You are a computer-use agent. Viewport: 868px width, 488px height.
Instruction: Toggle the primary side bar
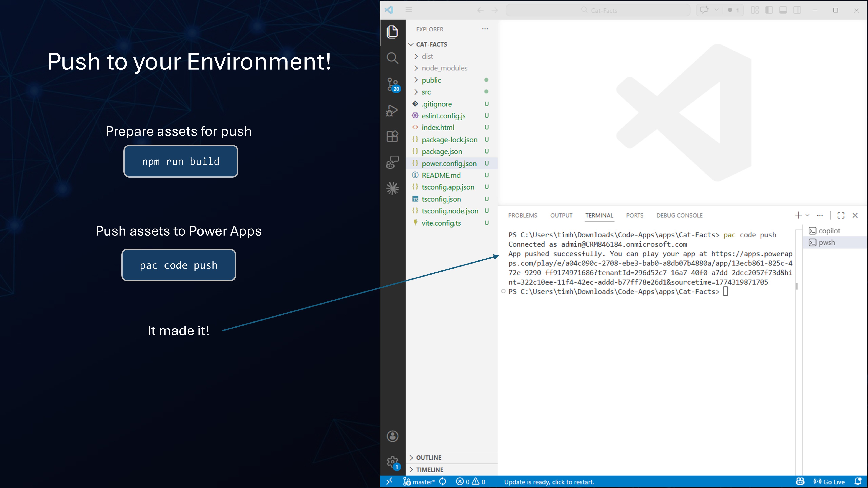[769, 10]
